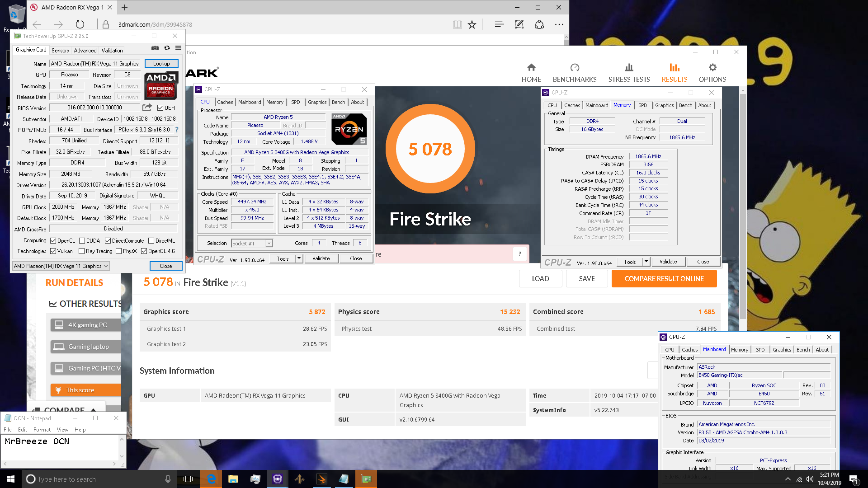The image size is (868, 488).
Task: Select the 4K gaming PC result
Action: pyautogui.click(x=86, y=325)
